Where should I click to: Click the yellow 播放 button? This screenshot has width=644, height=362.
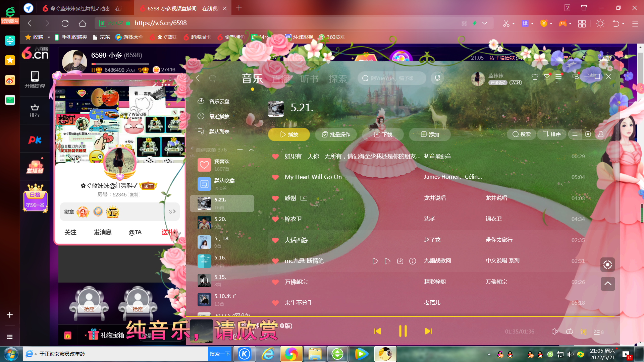(x=289, y=134)
